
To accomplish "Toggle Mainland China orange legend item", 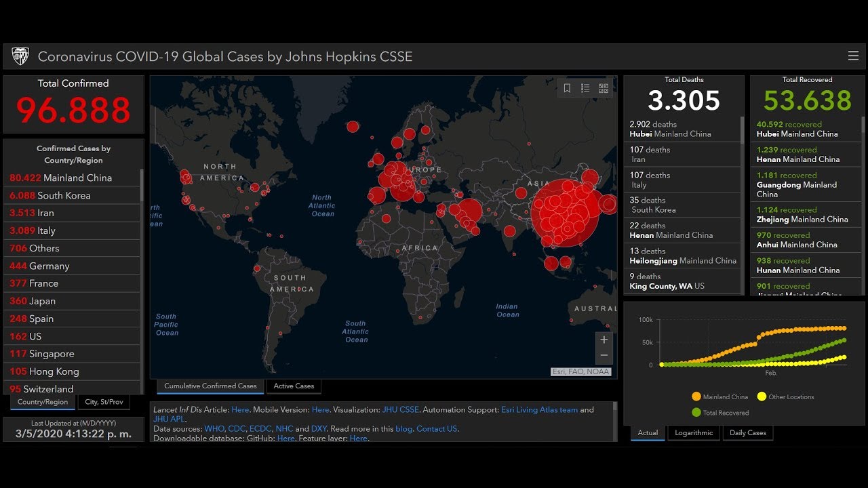I will coord(719,397).
